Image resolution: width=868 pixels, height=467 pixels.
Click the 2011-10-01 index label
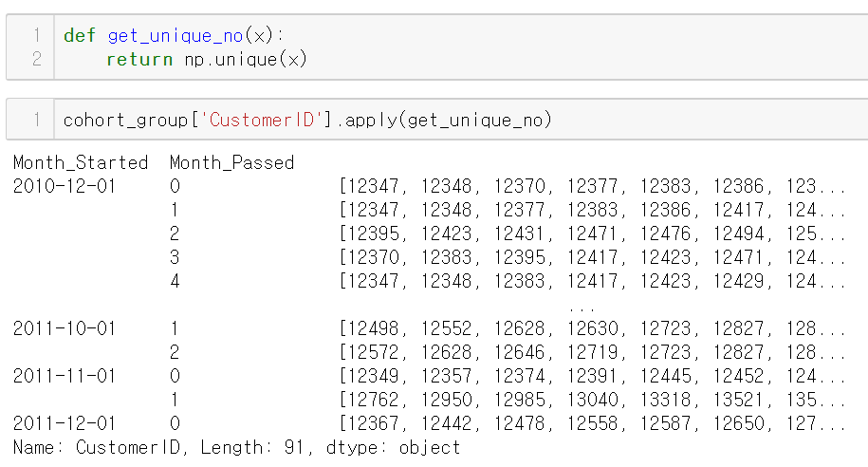pyautogui.click(x=65, y=328)
